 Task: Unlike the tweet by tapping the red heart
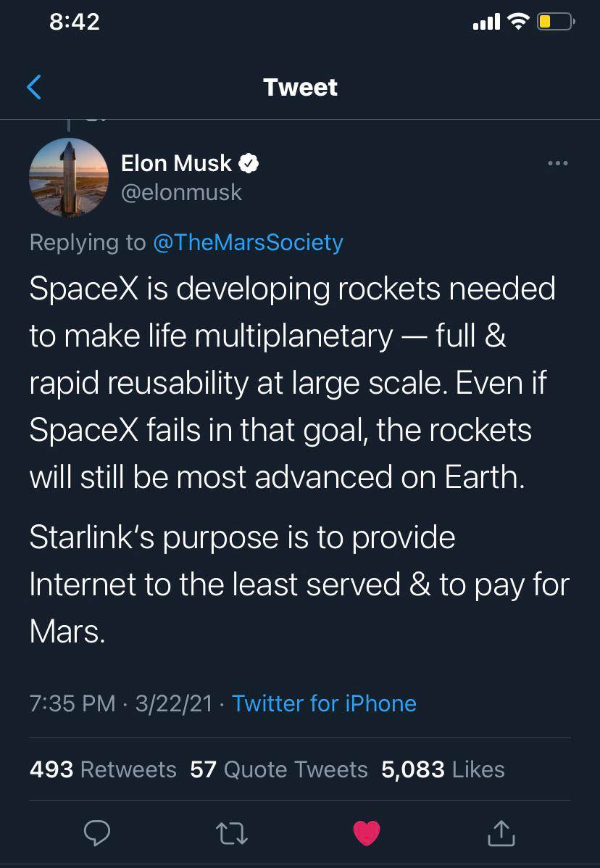click(x=367, y=833)
